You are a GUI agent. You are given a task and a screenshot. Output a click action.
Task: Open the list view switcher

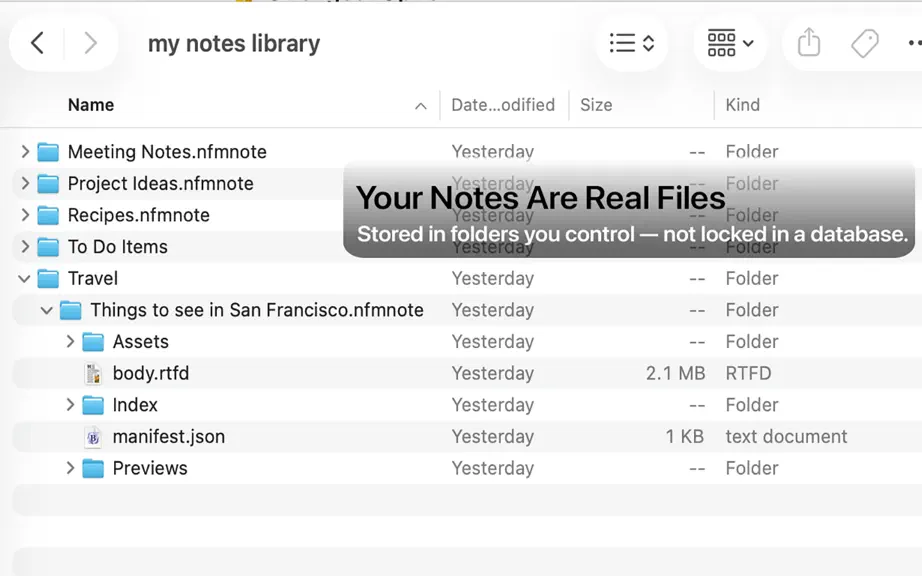tap(632, 43)
